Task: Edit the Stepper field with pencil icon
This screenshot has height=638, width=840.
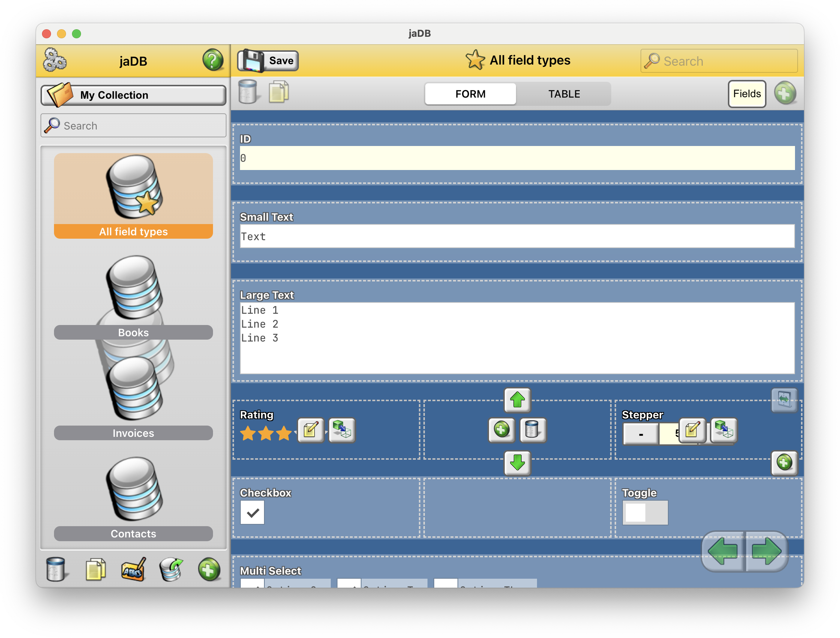Action: (692, 430)
